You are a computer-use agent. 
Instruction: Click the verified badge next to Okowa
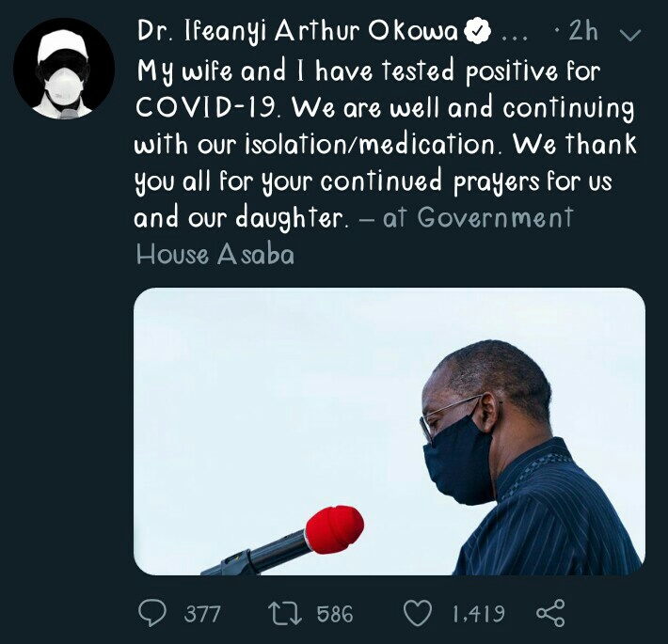point(477,31)
